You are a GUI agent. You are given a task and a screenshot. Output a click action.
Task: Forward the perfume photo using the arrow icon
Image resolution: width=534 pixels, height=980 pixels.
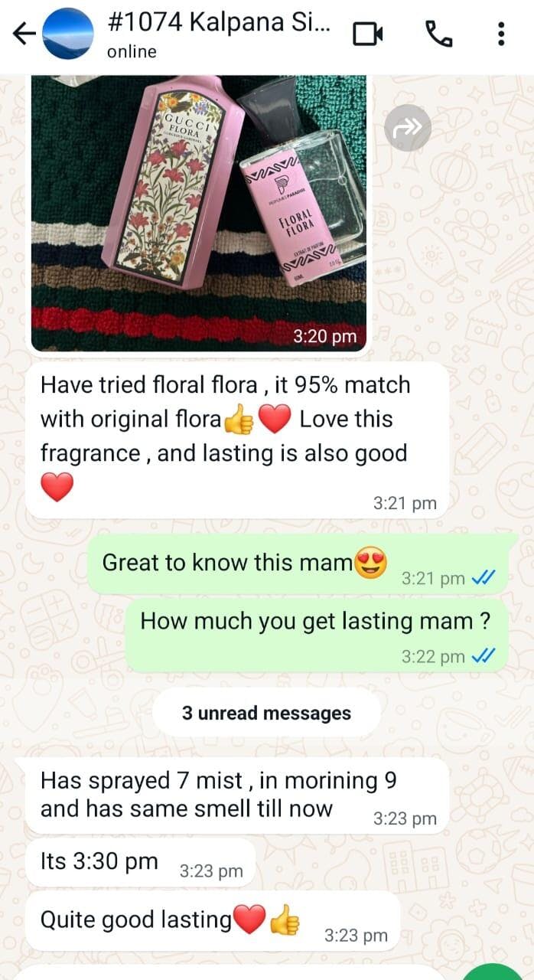(x=408, y=128)
